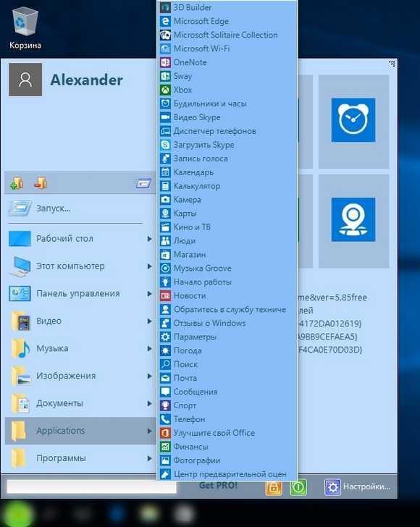
Task: Open Кино и ТВ icon
Action: pos(165,227)
